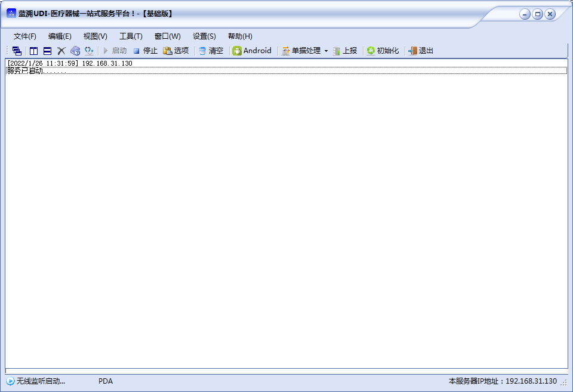
Task: Click the tile horizontally toolbar icon
Action: (48, 51)
